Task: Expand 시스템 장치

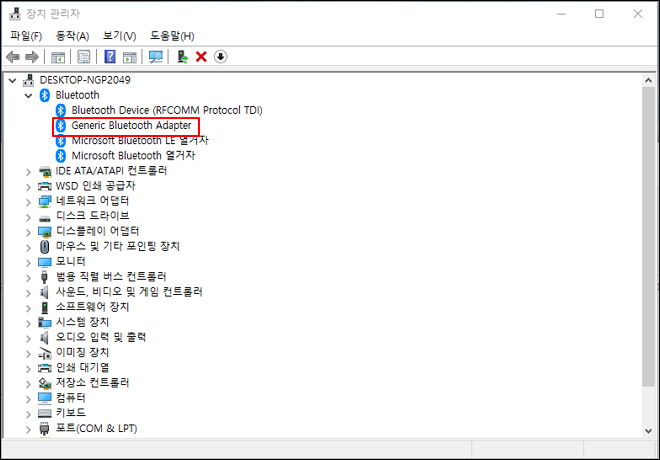Action: (28, 323)
